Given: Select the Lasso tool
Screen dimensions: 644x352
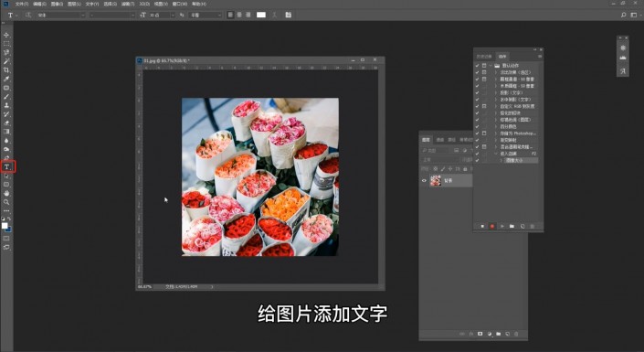Looking at the screenshot, I should pos(6,53).
